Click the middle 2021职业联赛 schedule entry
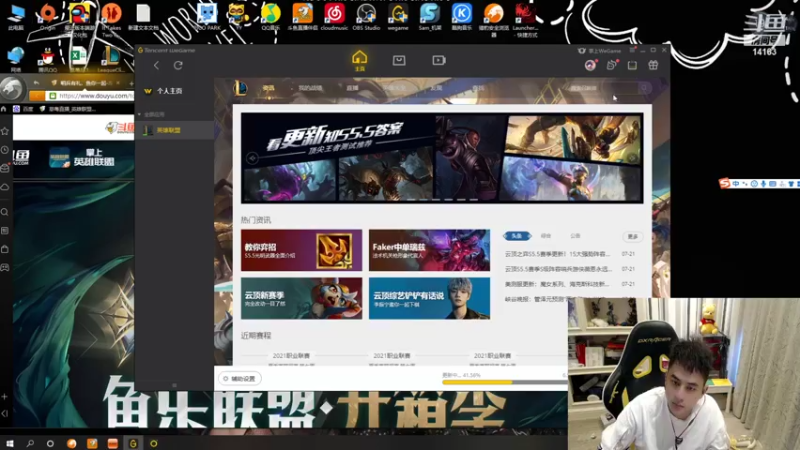Image resolution: width=800 pixels, height=450 pixels. coord(392,356)
